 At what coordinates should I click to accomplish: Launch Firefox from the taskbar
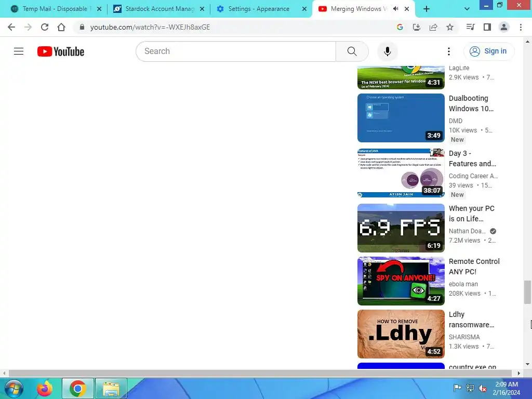coord(45,389)
